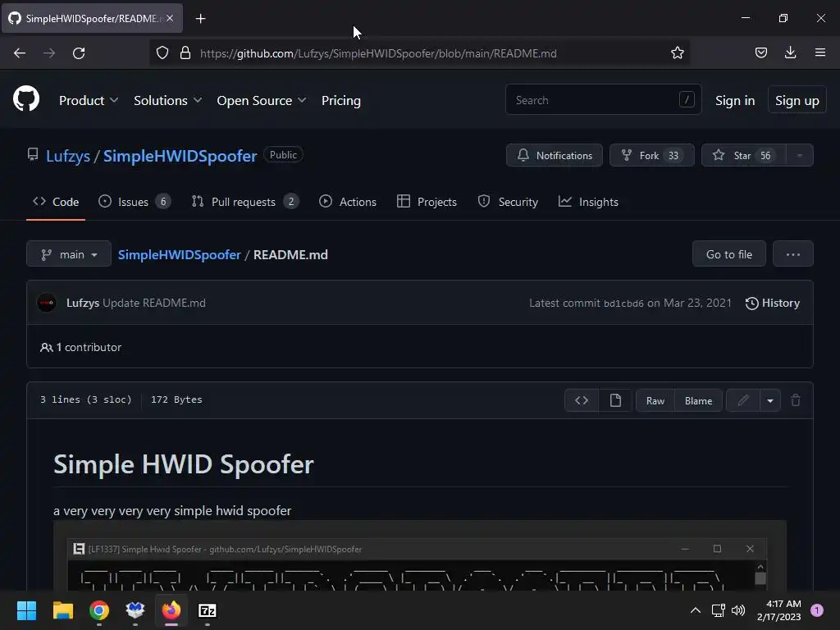Open File Explorer from the taskbar
The width and height of the screenshot is (840, 630).
pos(62,610)
